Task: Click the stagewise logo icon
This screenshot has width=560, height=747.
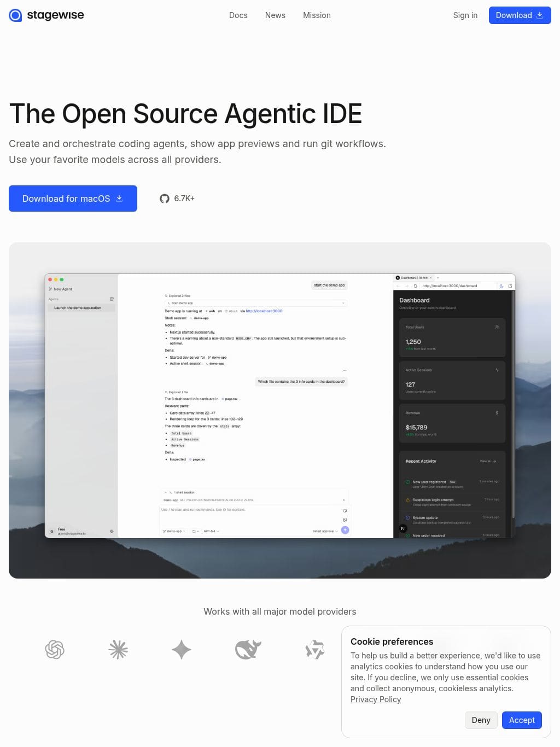Action: click(x=15, y=15)
